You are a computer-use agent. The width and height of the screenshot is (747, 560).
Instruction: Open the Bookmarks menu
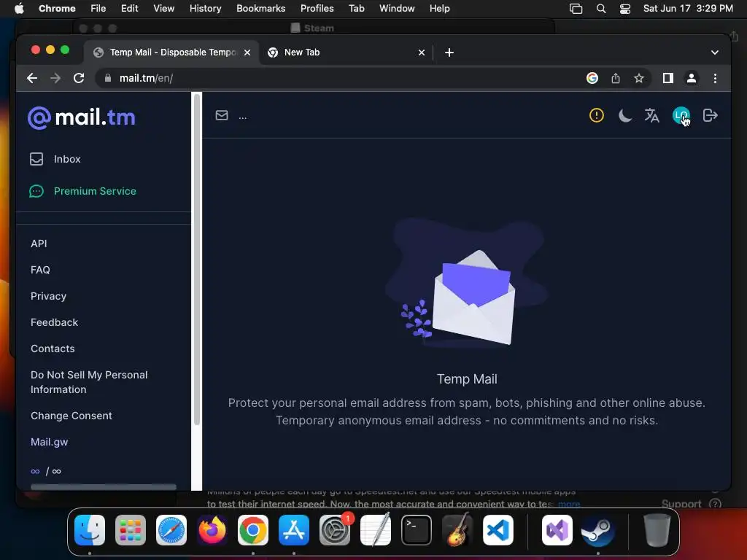click(261, 9)
